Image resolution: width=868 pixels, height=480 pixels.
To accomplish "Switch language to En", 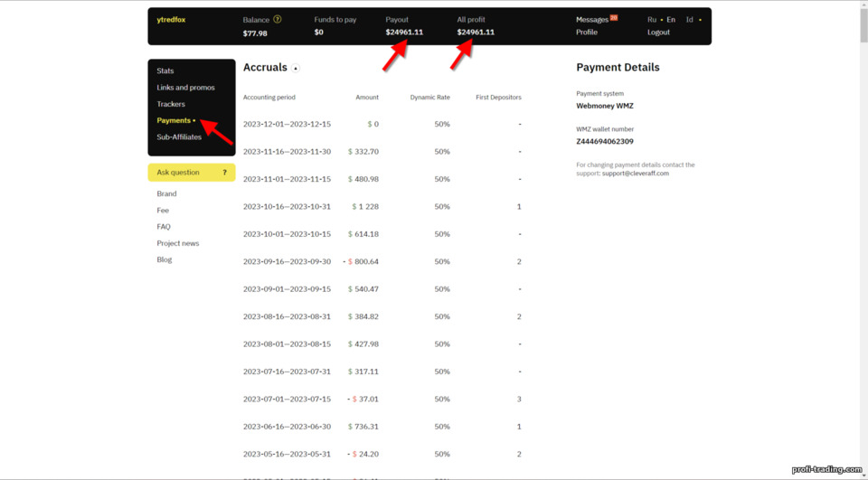I will click(671, 19).
